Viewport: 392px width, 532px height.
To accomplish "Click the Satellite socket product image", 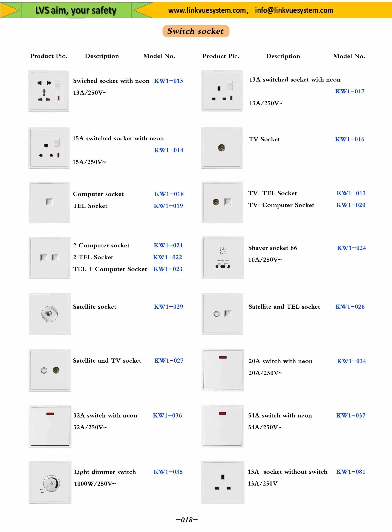I will pyautogui.click(x=50, y=314).
